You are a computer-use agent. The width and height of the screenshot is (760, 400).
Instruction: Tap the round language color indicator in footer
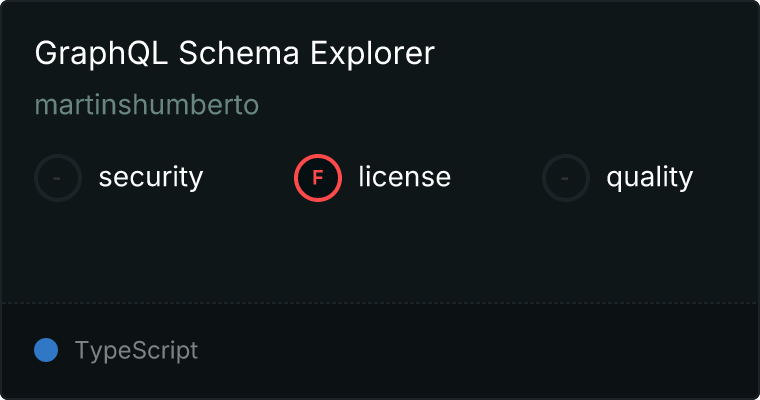(x=46, y=350)
